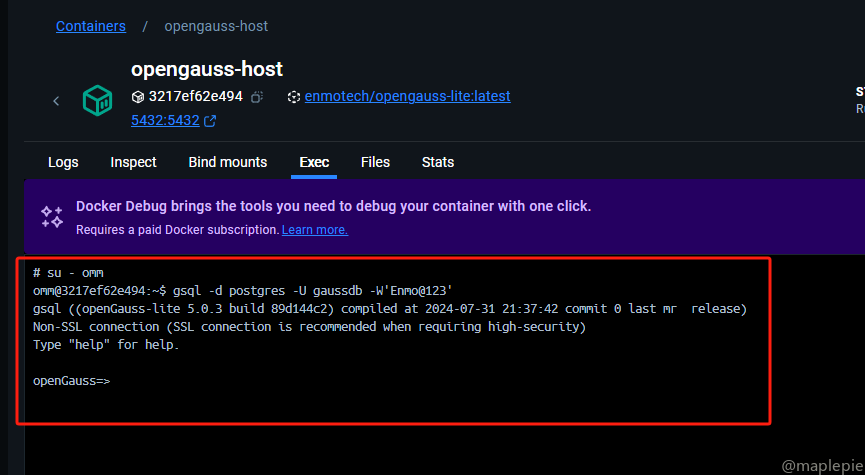Open the enmotech/opengauss-lite:latest image link
The image size is (865, 475).
[x=408, y=97]
